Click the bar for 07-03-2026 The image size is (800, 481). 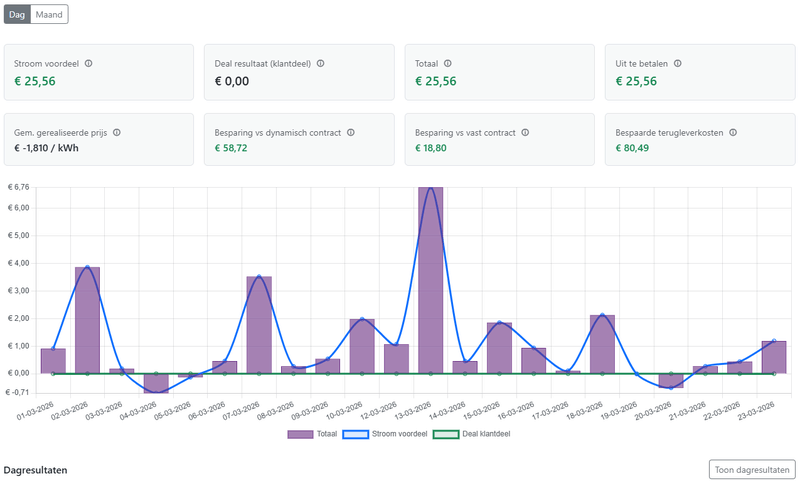[259, 325]
